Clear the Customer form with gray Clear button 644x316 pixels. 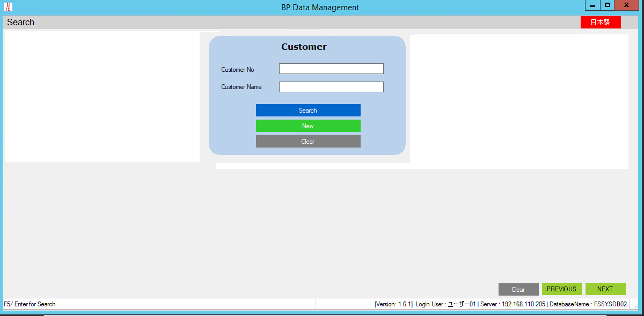(x=308, y=142)
